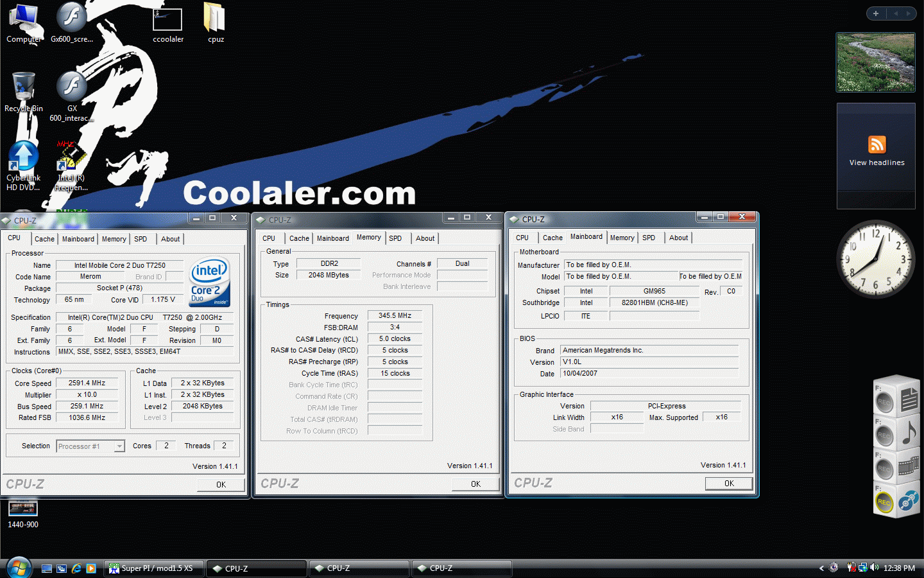
Task: Click Show Desktop in Quick Launch
Action: point(47,568)
